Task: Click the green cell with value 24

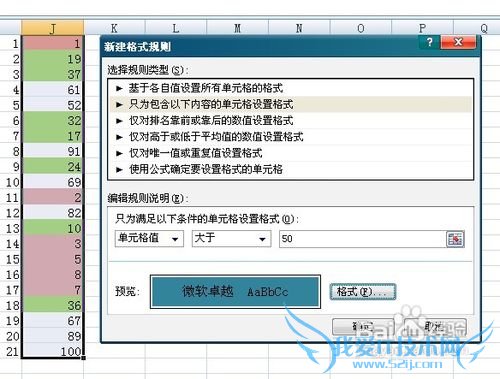Action: [53, 167]
